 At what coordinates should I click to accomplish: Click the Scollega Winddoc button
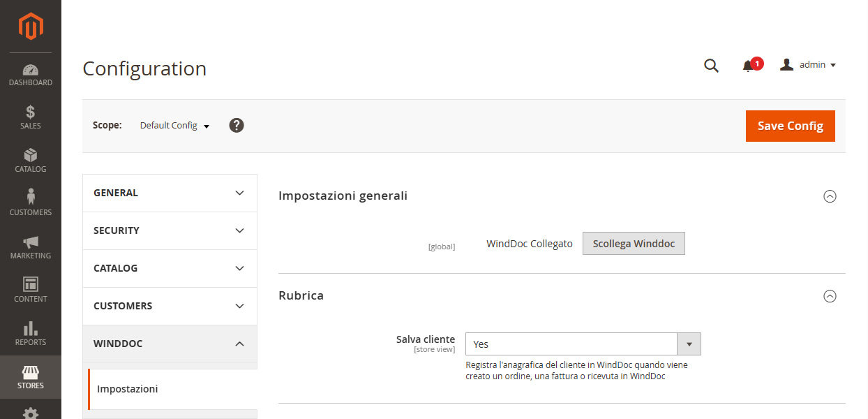tap(634, 244)
